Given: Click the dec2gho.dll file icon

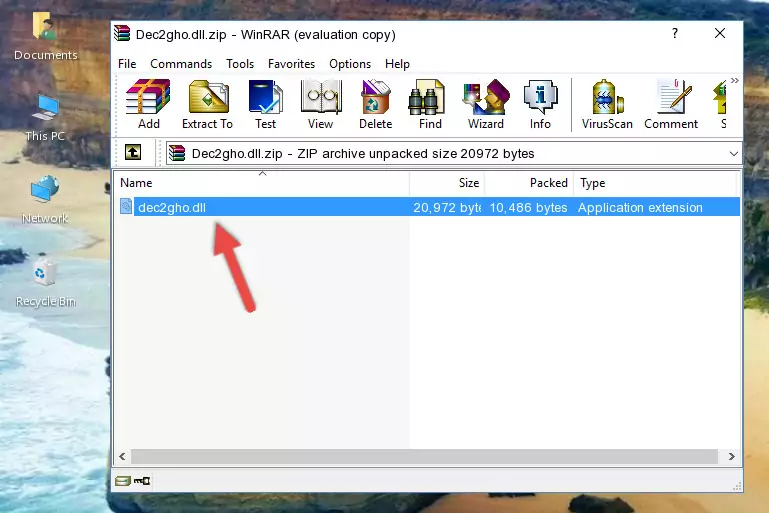Looking at the screenshot, I should click(x=126, y=206).
